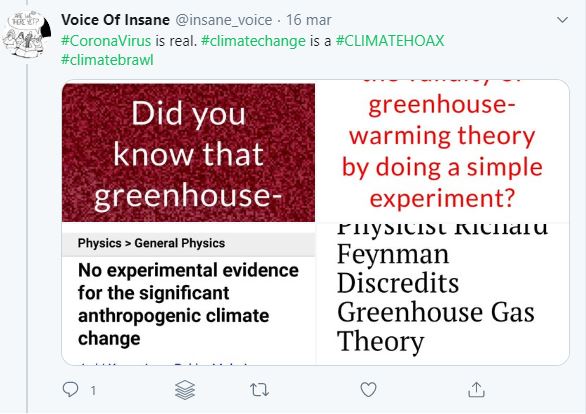Open the #climatebrawl hashtag
Viewport: 586px width, 414px height.
[x=107, y=60]
